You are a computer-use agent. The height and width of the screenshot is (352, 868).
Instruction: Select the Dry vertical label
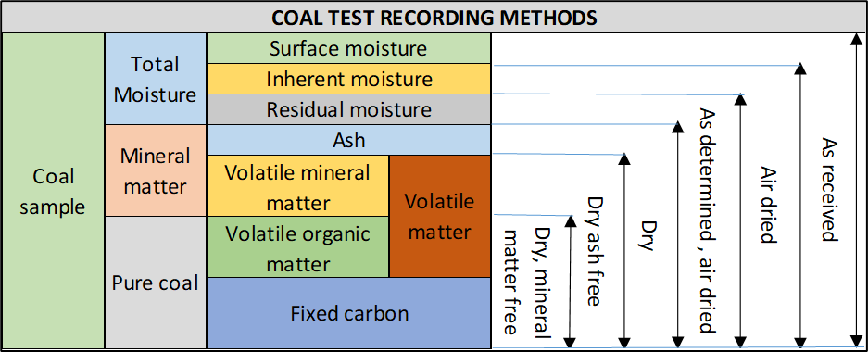648,236
